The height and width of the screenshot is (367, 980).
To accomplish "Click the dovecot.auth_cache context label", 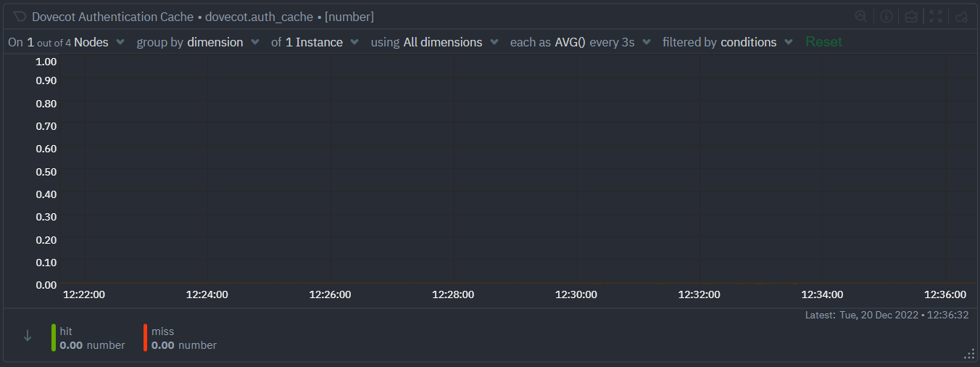I will click(x=259, y=17).
